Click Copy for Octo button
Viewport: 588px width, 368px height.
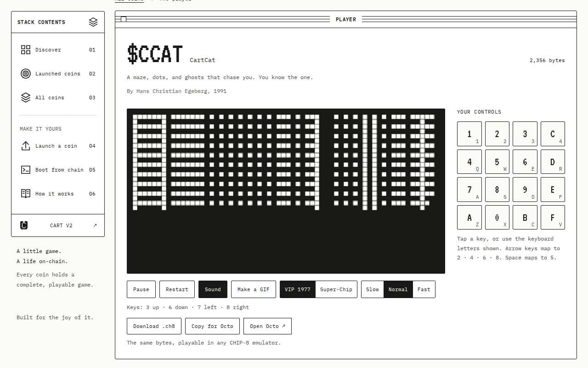212,326
